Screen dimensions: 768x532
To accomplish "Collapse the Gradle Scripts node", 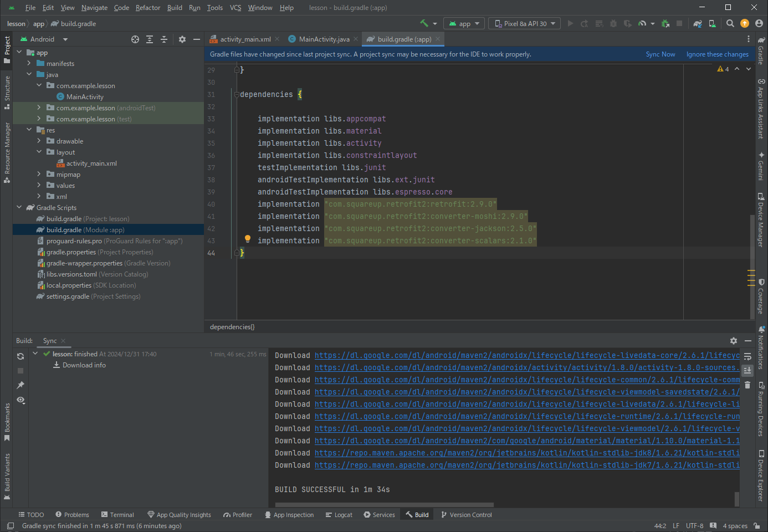I will (19, 207).
